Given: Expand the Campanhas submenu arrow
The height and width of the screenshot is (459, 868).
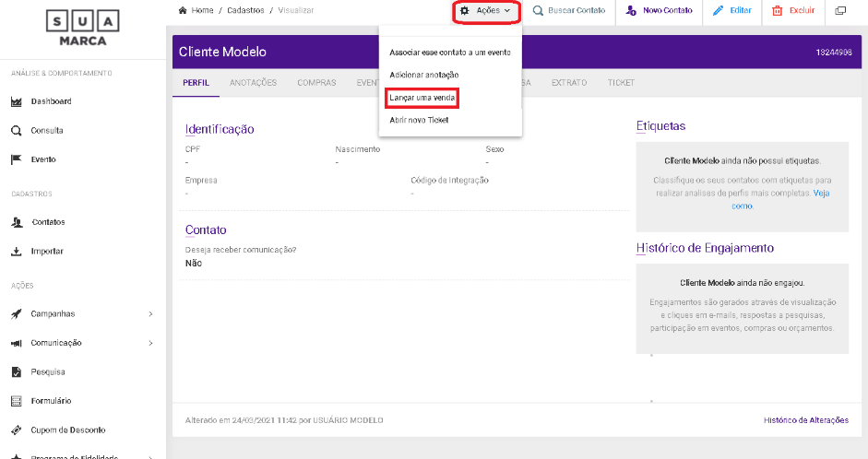Looking at the screenshot, I should coord(150,314).
